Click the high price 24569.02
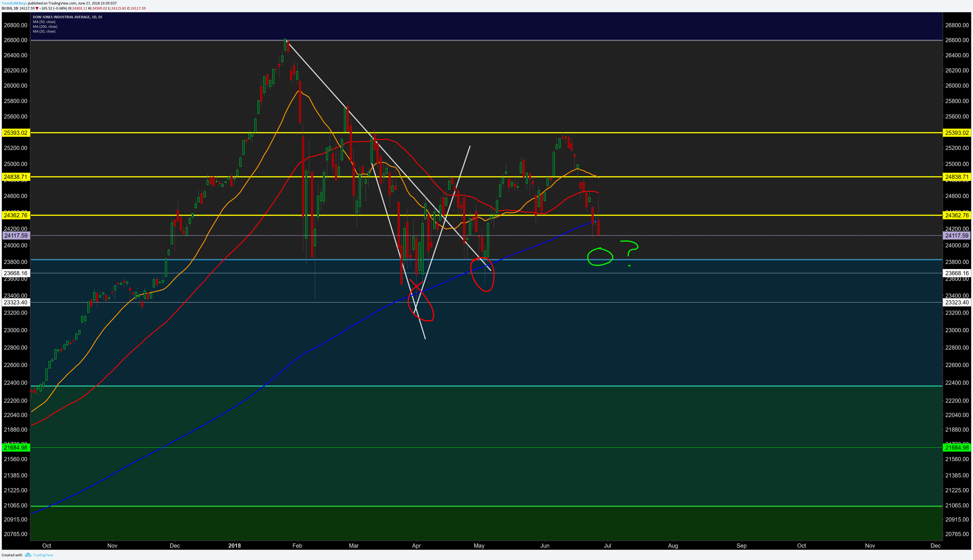Image resolution: width=973 pixels, height=560 pixels. pos(100,8)
